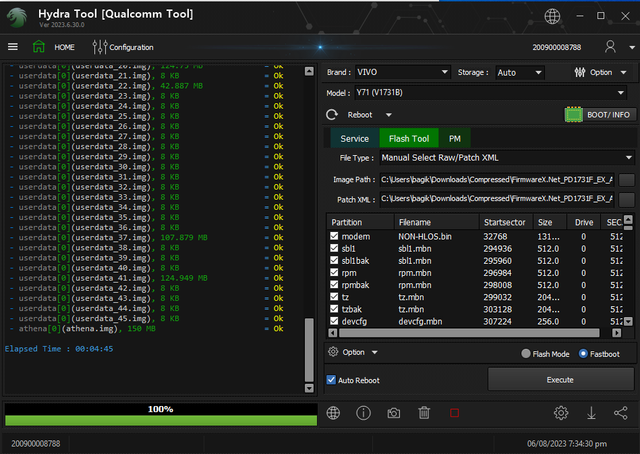Sort by Size column header
Viewport: 640px width, 454px height.
click(x=550, y=222)
